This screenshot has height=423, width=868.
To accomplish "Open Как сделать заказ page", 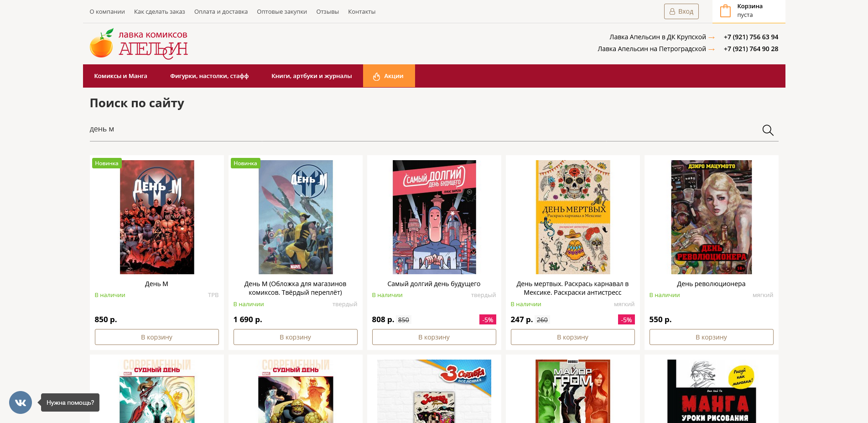I will click(x=160, y=12).
